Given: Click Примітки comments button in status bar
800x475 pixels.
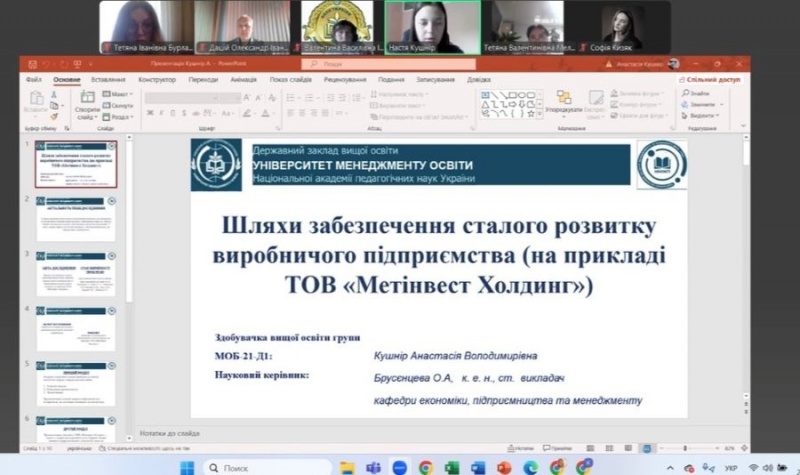Looking at the screenshot, I should tap(557, 448).
